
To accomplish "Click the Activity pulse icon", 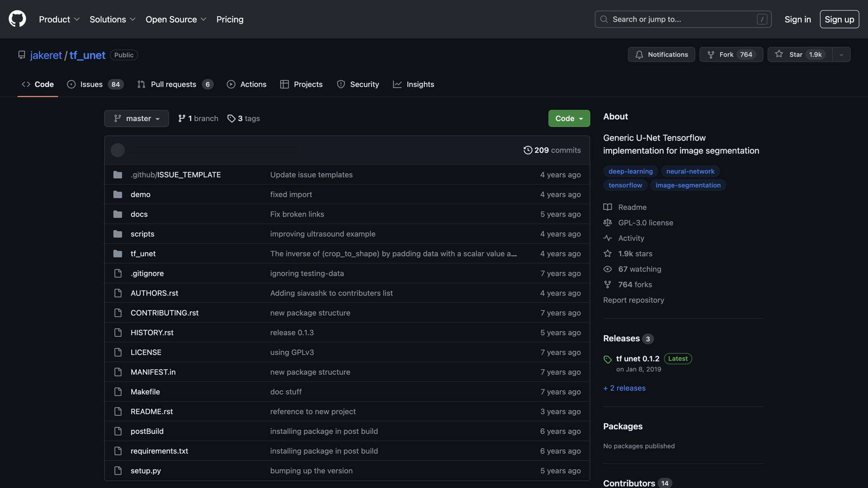I will coord(608,238).
